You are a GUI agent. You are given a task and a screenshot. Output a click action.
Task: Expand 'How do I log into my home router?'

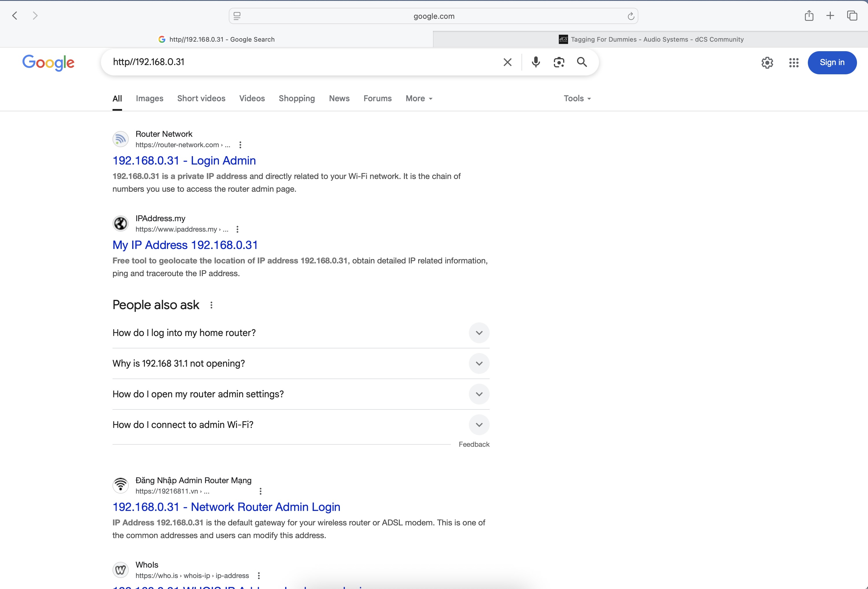click(x=479, y=333)
